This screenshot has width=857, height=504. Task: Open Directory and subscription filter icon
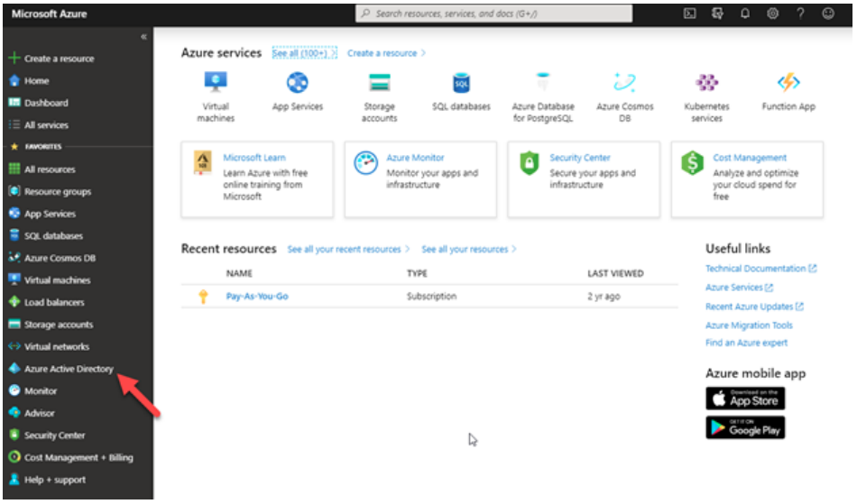[718, 14]
